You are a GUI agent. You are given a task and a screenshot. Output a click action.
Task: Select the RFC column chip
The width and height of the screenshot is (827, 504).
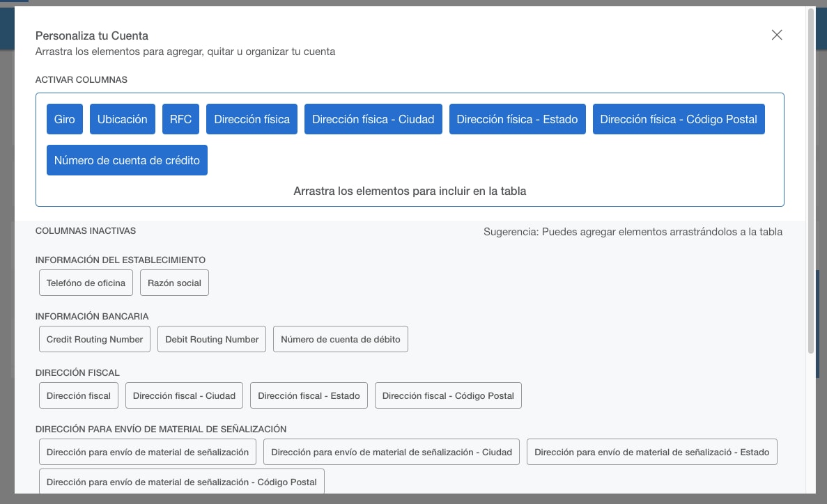(x=180, y=119)
